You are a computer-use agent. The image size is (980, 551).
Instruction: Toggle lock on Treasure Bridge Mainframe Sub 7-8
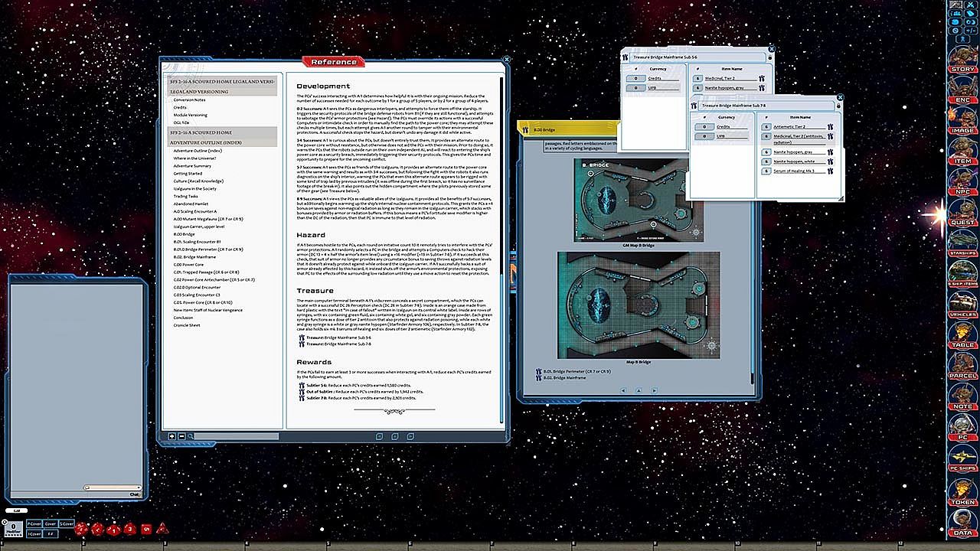pyautogui.click(x=837, y=105)
